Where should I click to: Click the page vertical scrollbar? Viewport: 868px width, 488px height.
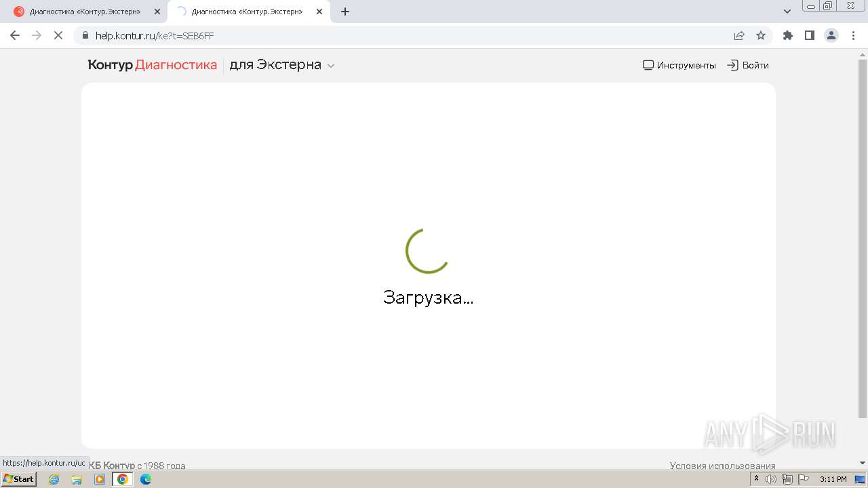pos(863,237)
